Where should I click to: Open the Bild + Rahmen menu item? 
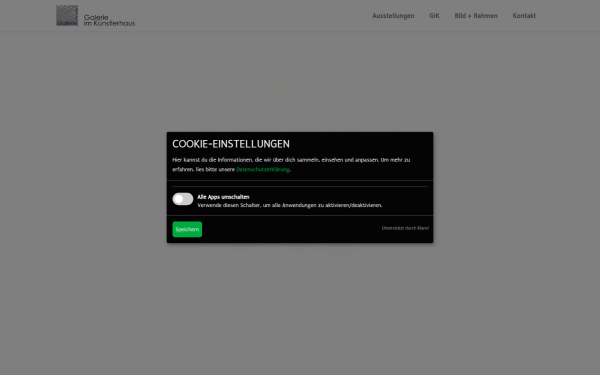point(476,16)
